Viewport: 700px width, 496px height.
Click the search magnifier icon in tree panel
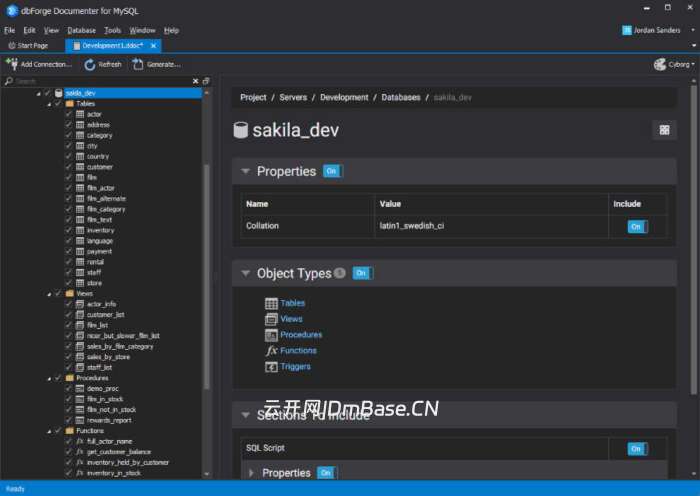[x=8, y=81]
